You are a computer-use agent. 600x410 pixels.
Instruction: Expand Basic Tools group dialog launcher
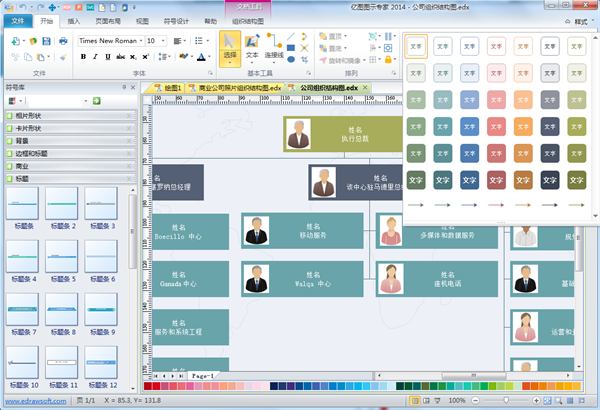point(309,73)
